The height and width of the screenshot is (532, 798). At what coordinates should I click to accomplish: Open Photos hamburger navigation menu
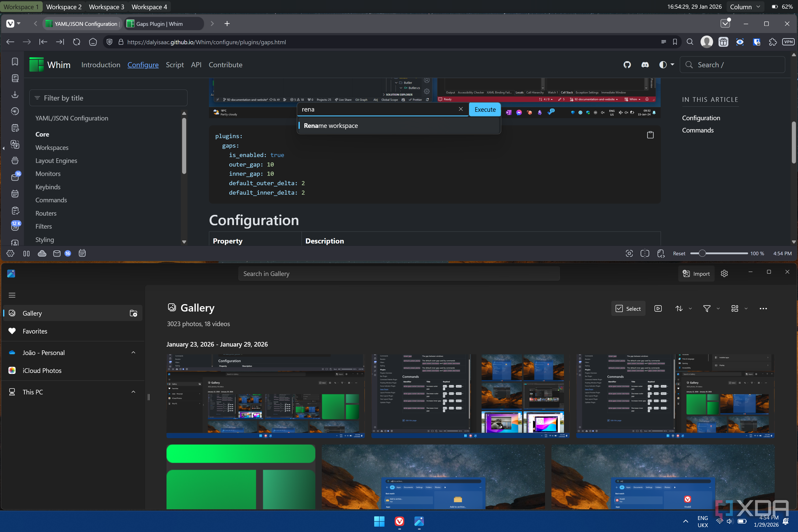(x=12, y=295)
